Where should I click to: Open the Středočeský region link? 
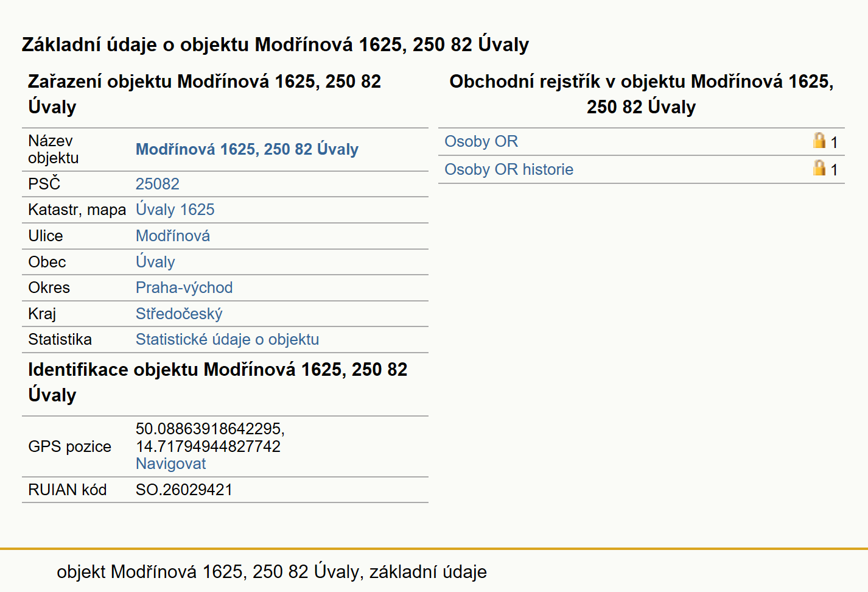click(179, 314)
